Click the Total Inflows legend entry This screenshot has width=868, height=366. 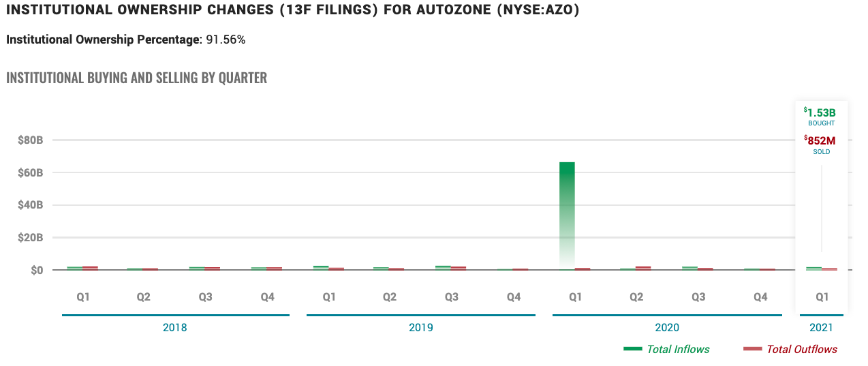666,349
